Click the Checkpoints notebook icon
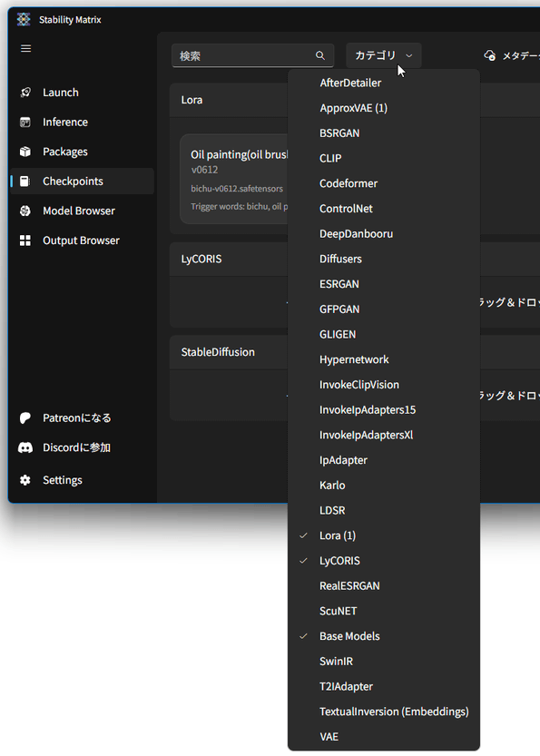Viewport: 540px width, 756px height. click(x=25, y=182)
